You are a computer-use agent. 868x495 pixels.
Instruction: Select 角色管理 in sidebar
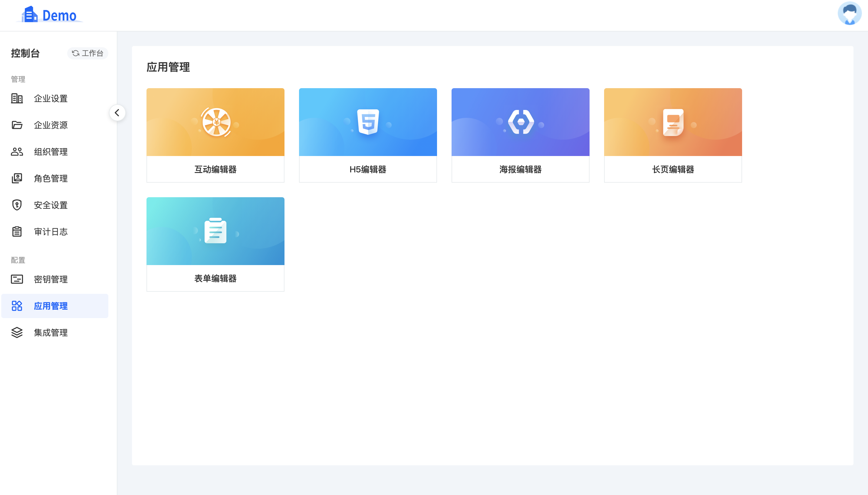[x=55, y=178]
